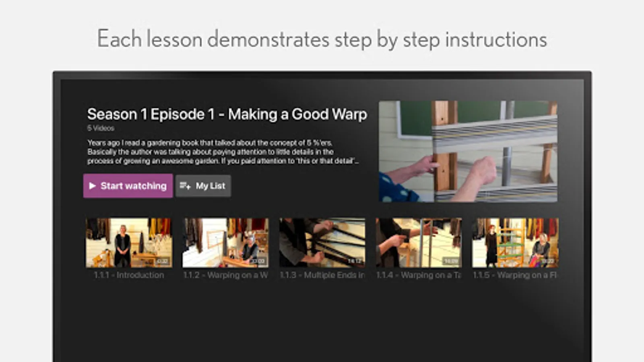Add this episode to My List
The image size is (644, 362).
click(x=203, y=186)
